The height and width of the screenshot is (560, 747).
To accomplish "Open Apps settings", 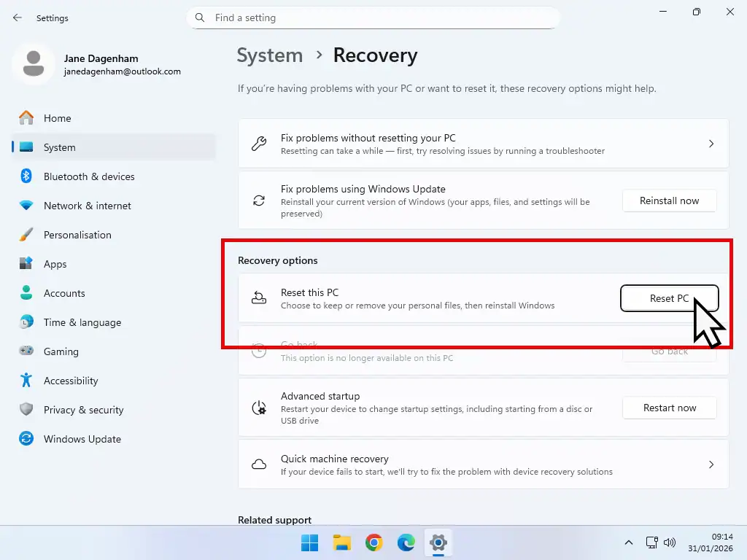I will tap(55, 264).
